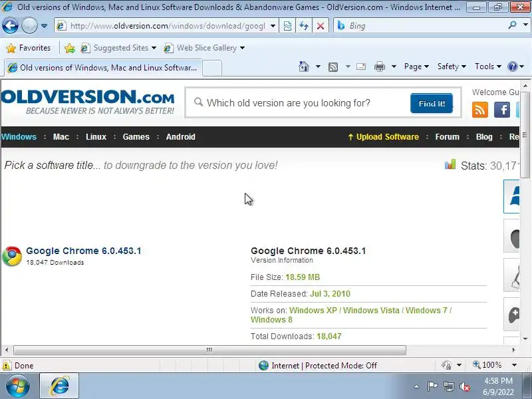Screen dimensions: 532x399
Task: Select Games in site navigation
Action: [136, 137]
